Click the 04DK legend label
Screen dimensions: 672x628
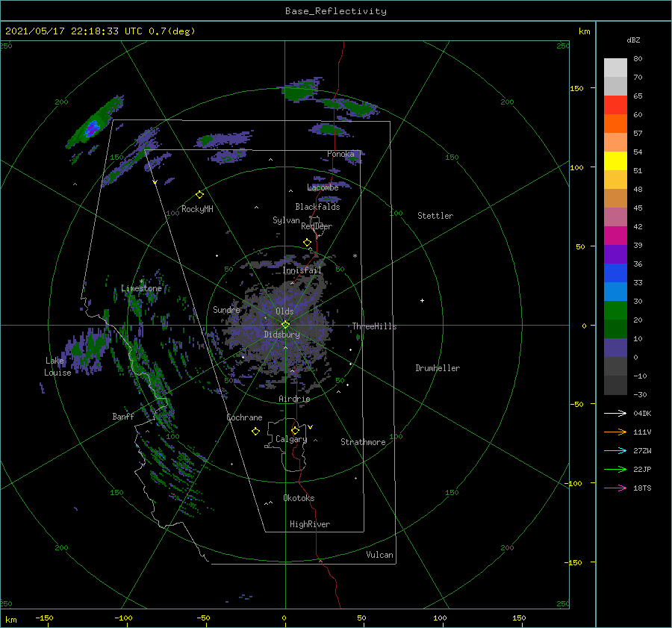point(642,414)
